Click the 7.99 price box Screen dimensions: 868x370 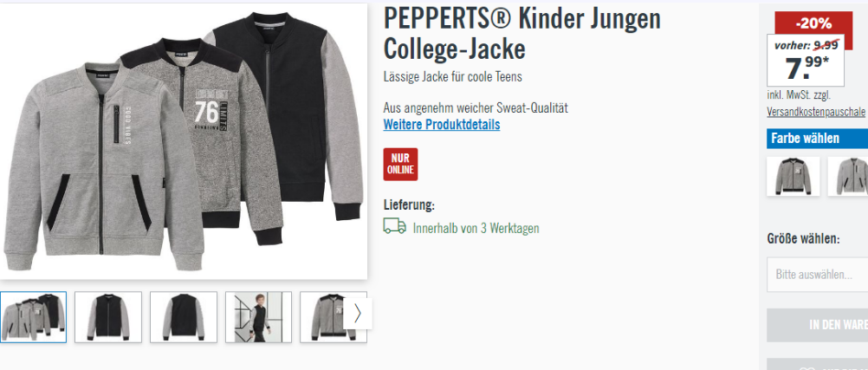click(806, 61)
